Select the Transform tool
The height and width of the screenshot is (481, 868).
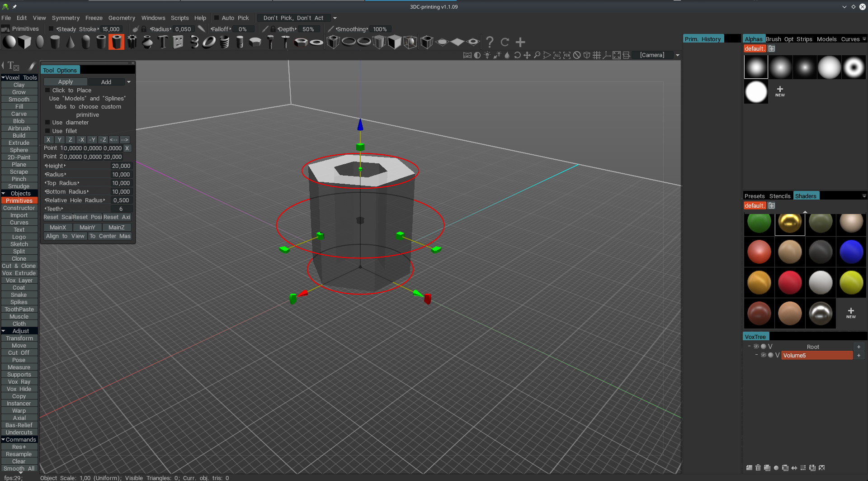coord(19,338)
